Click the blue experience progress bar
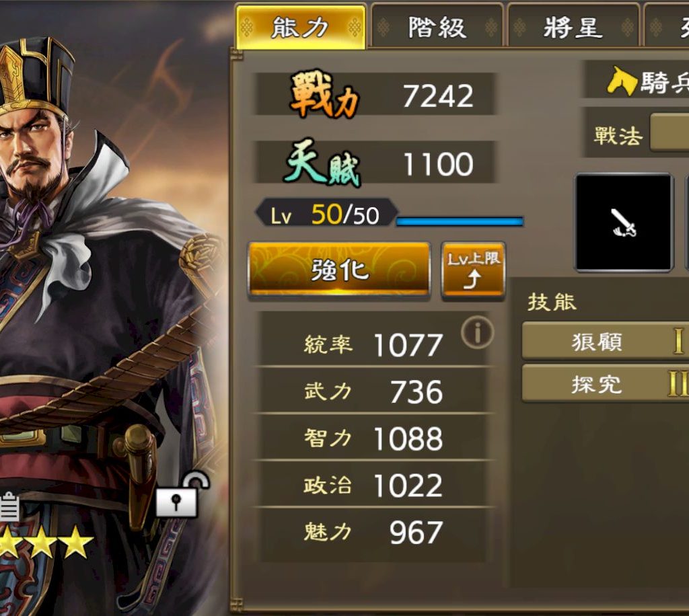This screenshot has height=616, width=689. [x=460, y=221]
